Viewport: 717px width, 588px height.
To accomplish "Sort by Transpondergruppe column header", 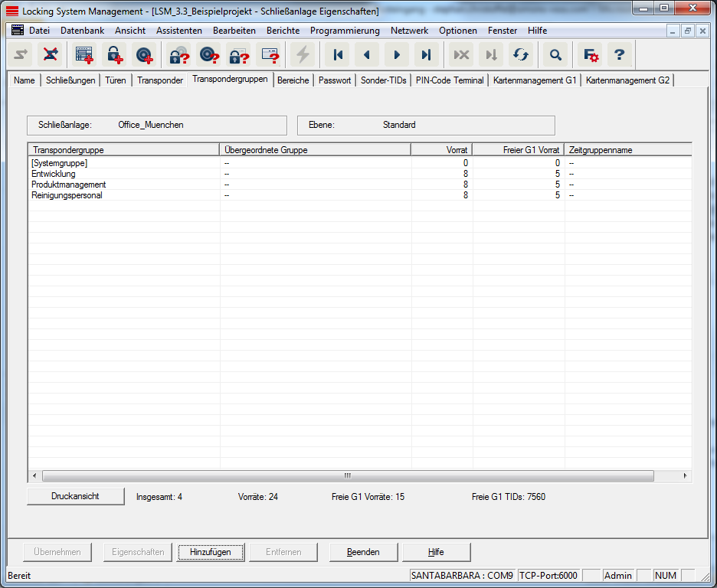I will (123, 150).
